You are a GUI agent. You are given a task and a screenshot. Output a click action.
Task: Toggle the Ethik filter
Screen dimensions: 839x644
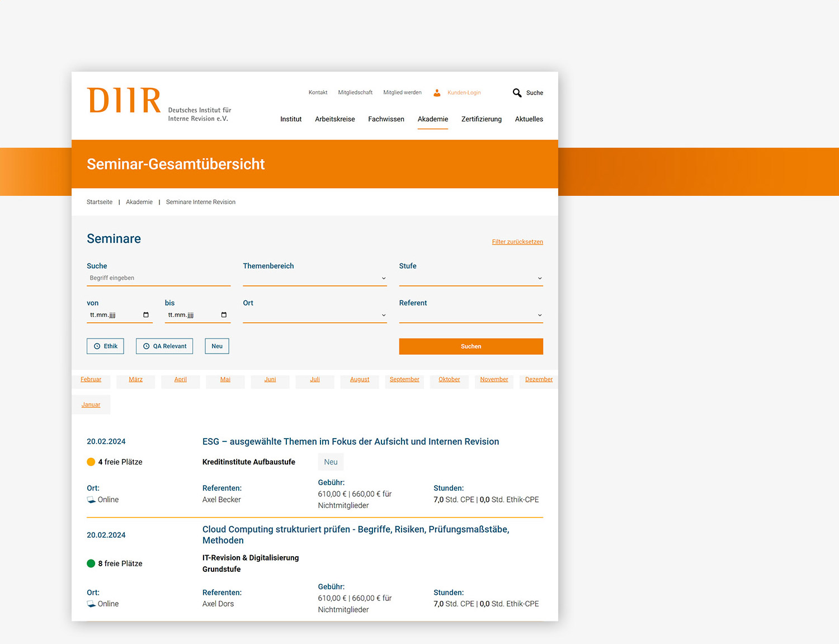point(105,346)
